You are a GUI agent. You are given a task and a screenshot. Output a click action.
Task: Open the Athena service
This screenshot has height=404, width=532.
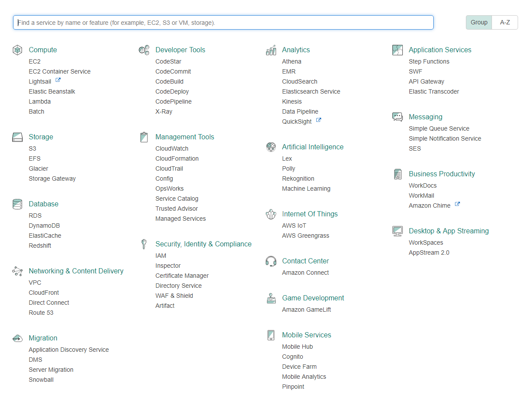click(x=292, y=62)
